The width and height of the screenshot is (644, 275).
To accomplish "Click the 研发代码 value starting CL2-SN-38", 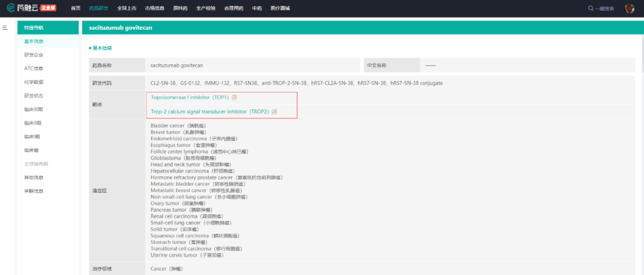I will 296,83.
